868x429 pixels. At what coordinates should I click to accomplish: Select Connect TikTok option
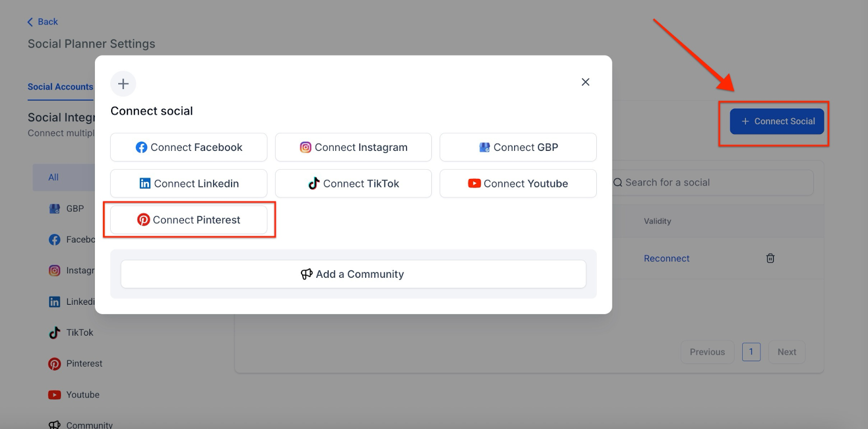[x=353, y=184]
